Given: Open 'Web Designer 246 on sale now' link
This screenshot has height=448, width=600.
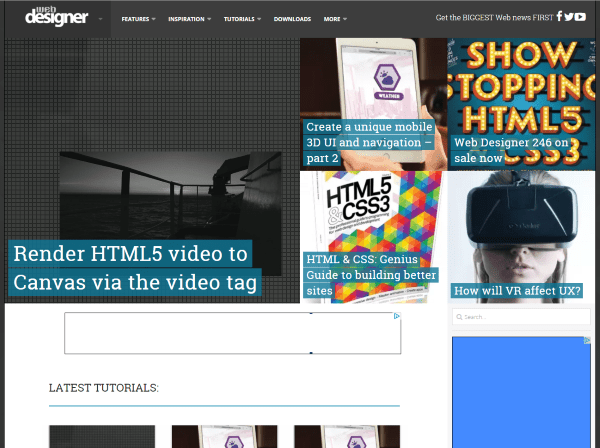Looking at the screenshot, I should point(511,150).
